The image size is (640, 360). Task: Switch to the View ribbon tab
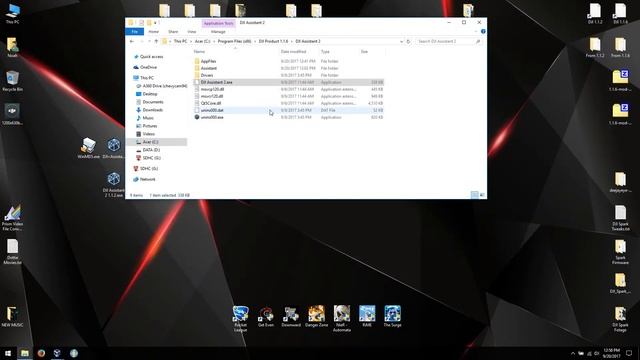click(191, 31)
